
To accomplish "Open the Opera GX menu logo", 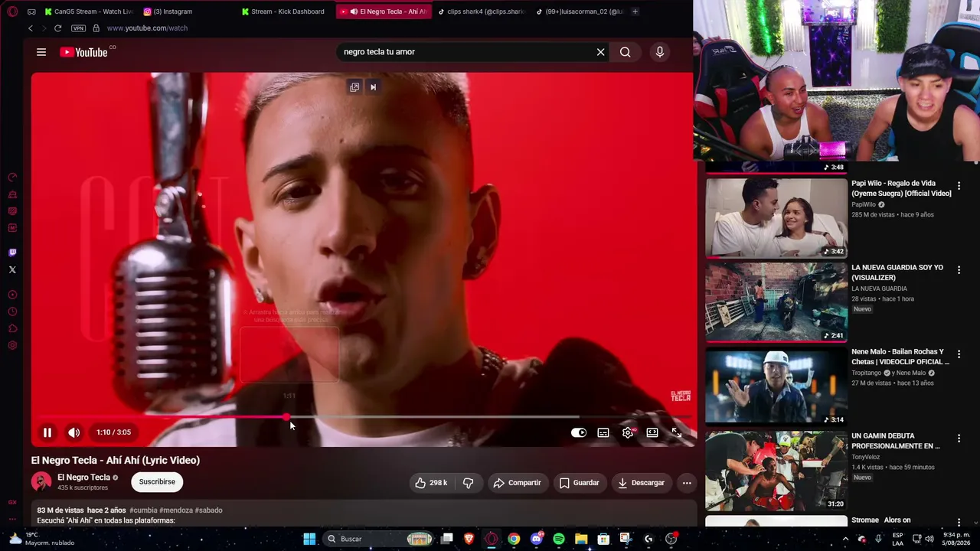I will coord(12,11).
